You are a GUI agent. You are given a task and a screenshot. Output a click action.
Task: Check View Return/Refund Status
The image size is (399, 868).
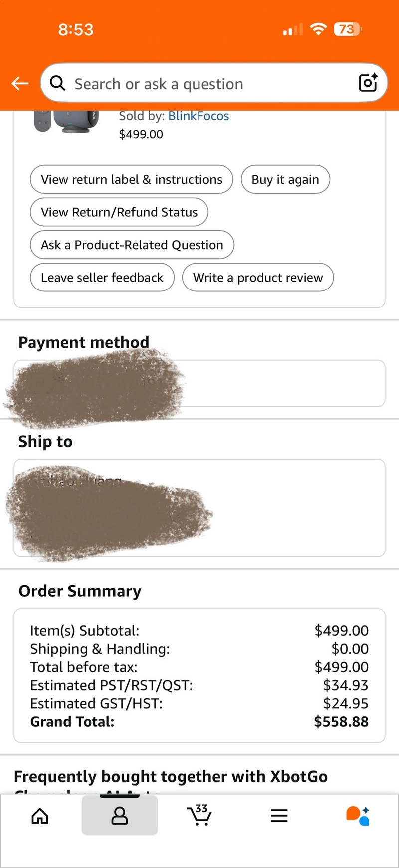point(119,212)
